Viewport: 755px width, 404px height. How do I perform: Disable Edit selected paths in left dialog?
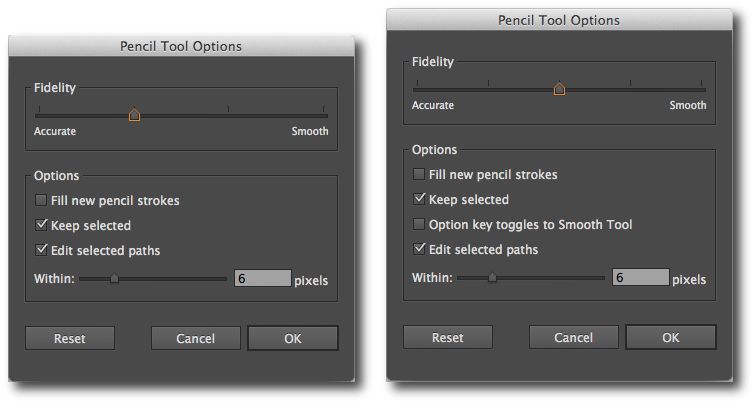click(x=42, y=250)
